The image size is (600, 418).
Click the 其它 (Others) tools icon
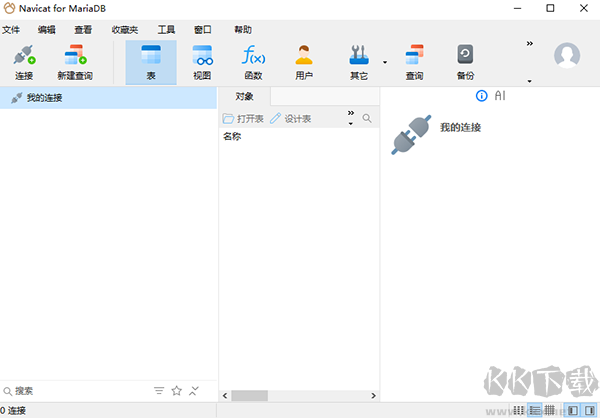point(359,62)
